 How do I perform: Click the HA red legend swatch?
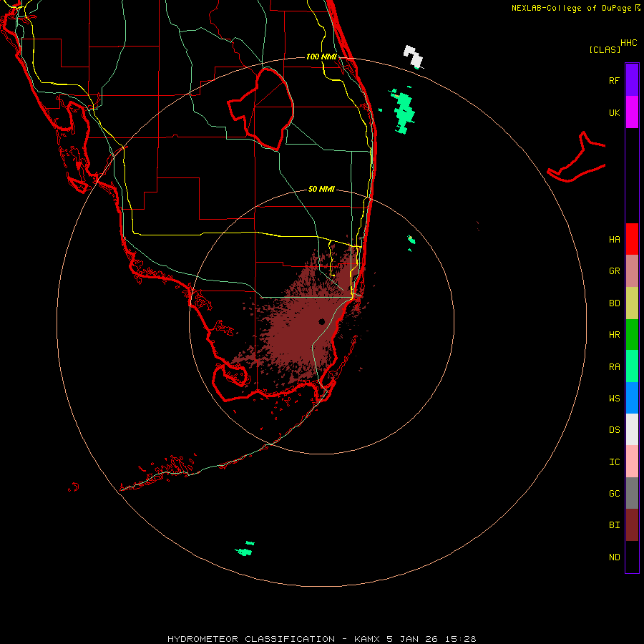click(x=632, y=239)
